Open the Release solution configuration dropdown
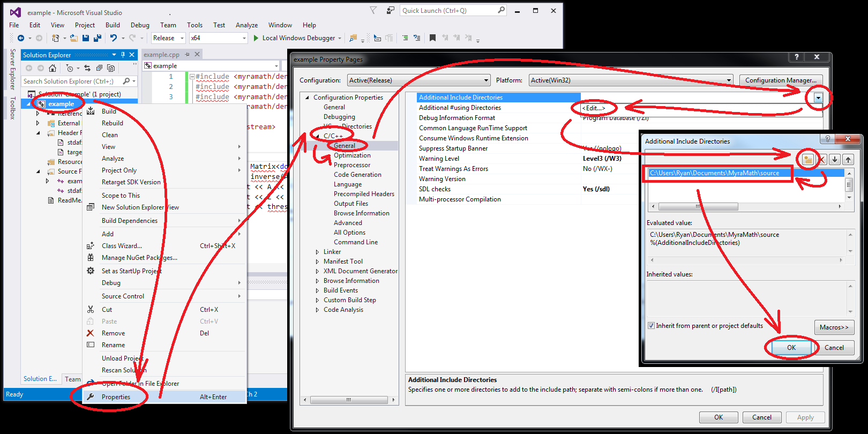The width and height of the screenshot is (868, 434). [x=168, y=38]
